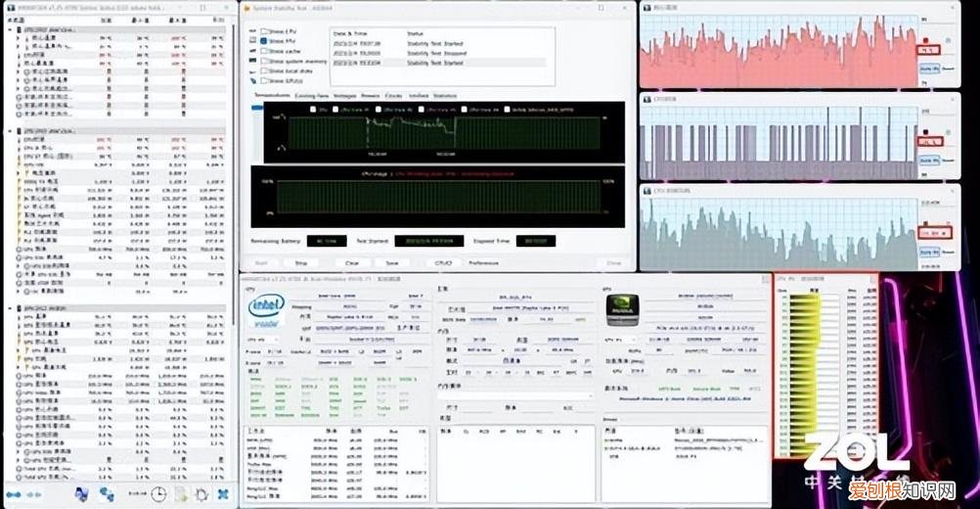Enable the Stress FPU checkbox
The height and width of the screenshot is (509, 980).
point(263,42)
